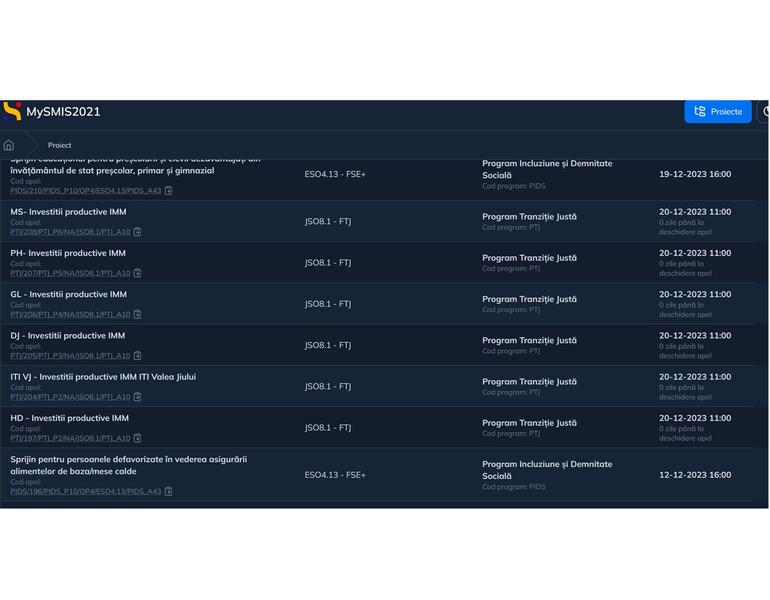
Task: Copy call code PTJ/205 via clipboard icon
Action: 138,355
